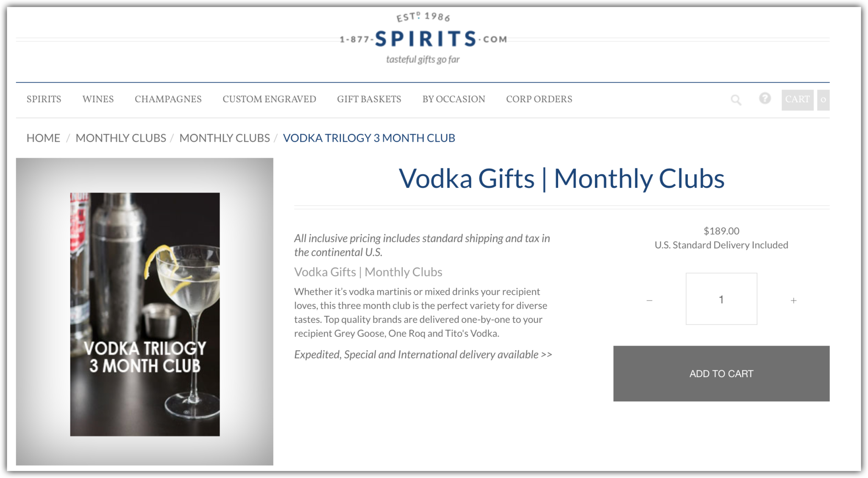Open the WINES menu
The image size is (868, 478).
pos(98,99)
